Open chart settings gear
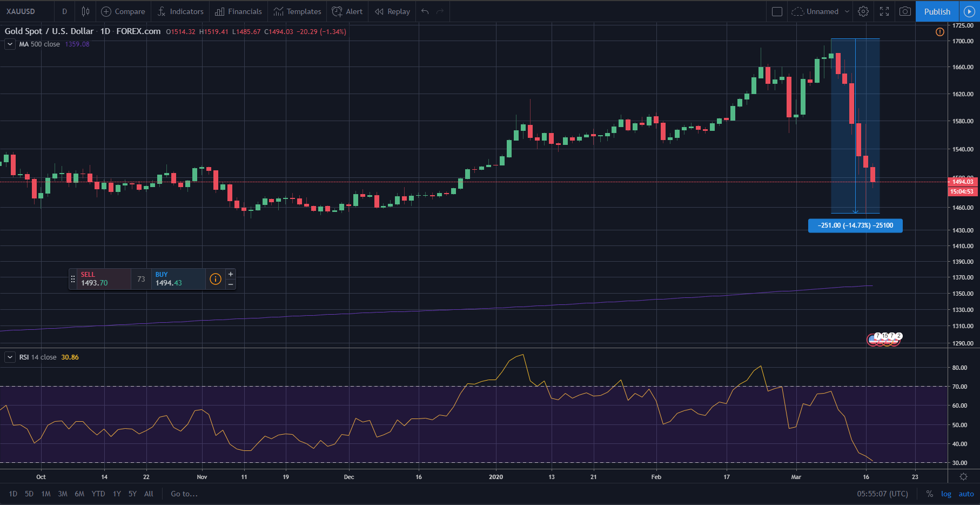The image size is (980, 505). [863, 11]
